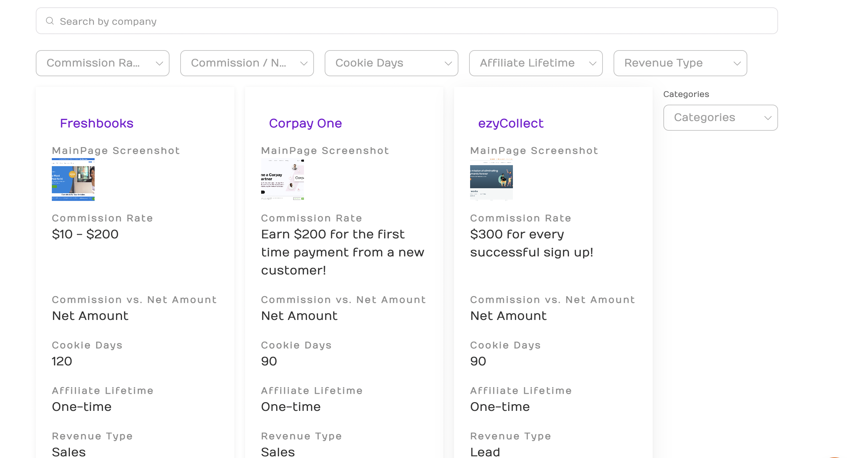Open the Freshbooks company link
868x458 pixels.
97,123
